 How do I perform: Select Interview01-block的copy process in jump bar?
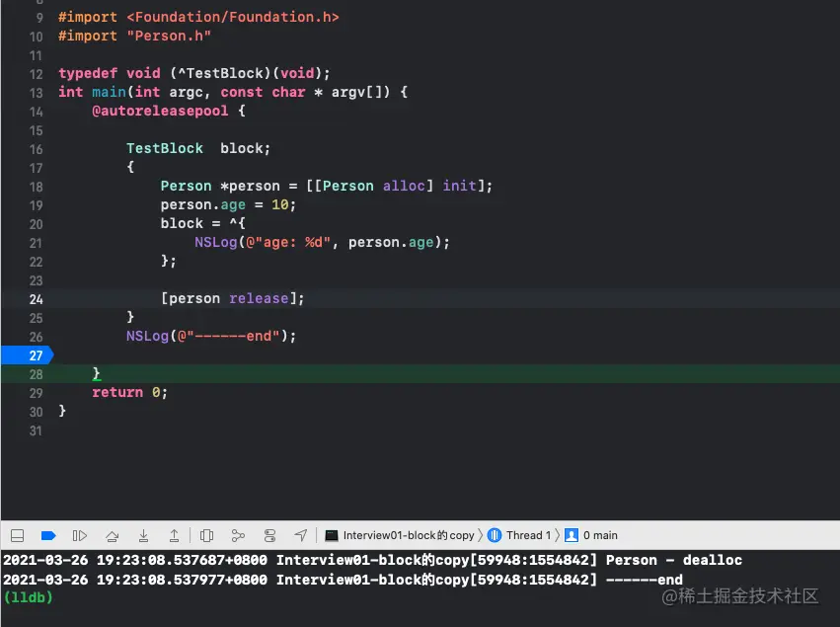pos(400,535)
